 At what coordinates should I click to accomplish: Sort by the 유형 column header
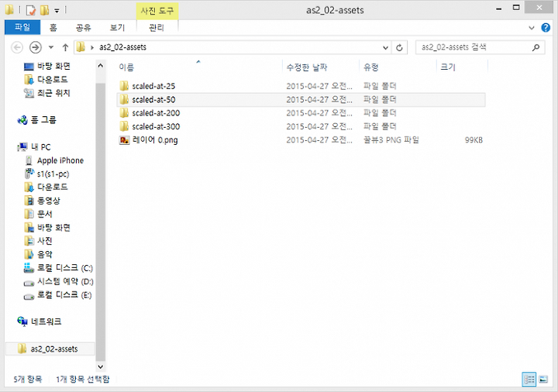(370, 67)
